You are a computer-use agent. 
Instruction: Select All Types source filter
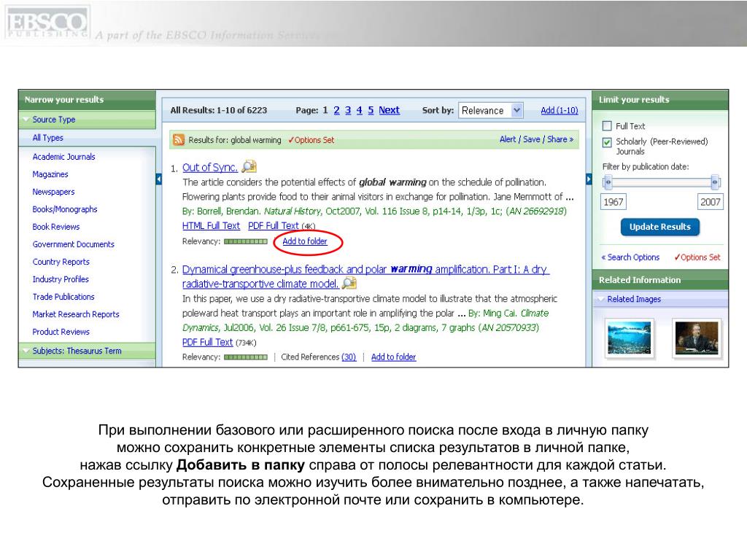point(47,138)
